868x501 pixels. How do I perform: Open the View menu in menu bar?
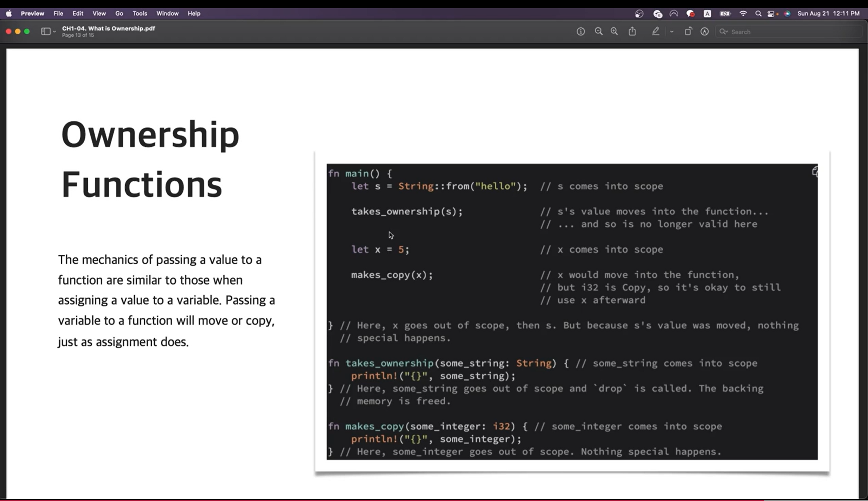99,13
